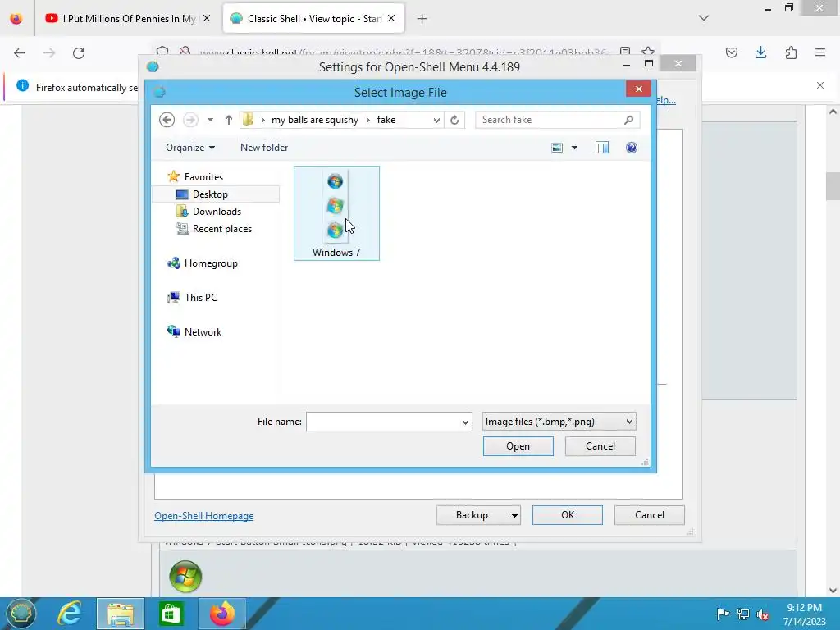Open Firefox application menu

(820, 52)
